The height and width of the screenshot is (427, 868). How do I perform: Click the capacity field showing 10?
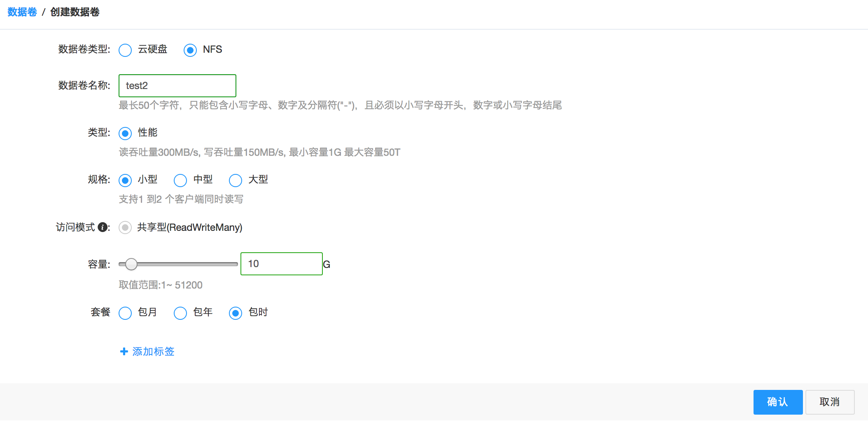point(281,264)
